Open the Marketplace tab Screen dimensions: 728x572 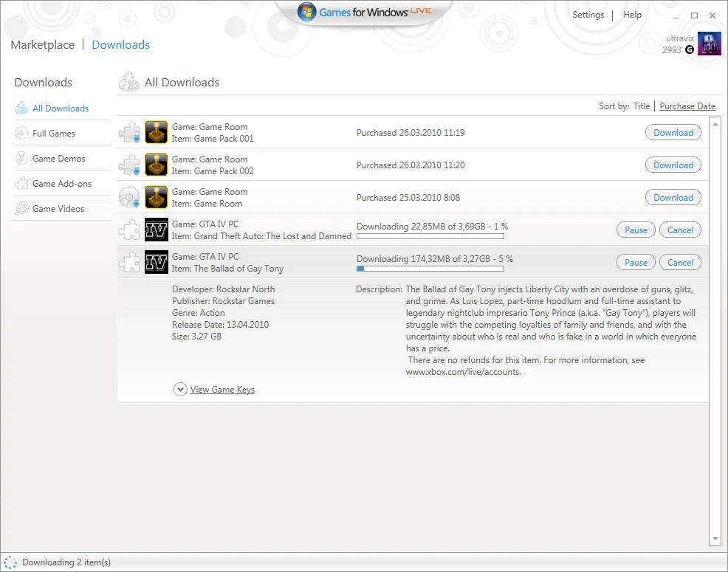tap(43, 45)
